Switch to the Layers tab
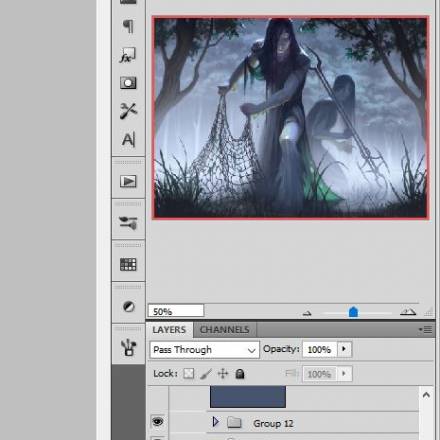440x440 pixels. [x=169, y=330]
